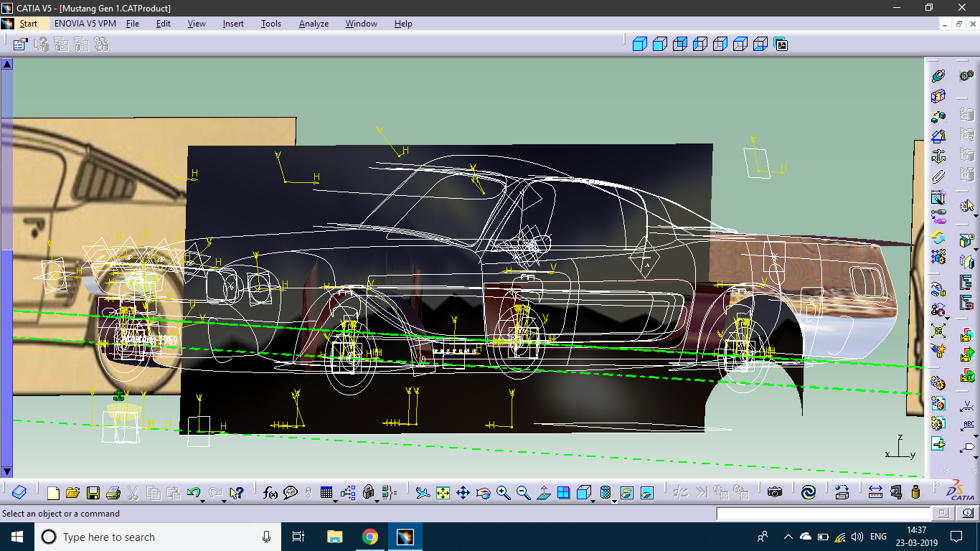Viewport: 980px width, 551px height.
Task: Click the Update All icon in right toolbar
Action: tap(938, 237)
